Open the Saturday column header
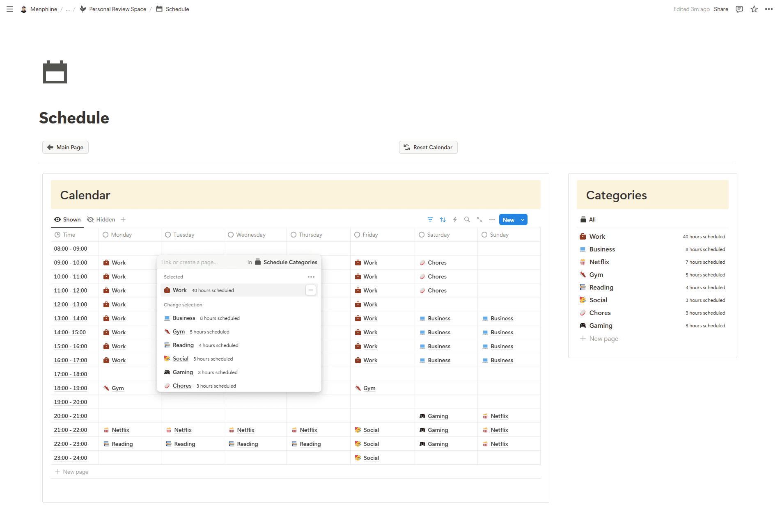The width and height of the screenshot is (780, 532). pos(446,235)
